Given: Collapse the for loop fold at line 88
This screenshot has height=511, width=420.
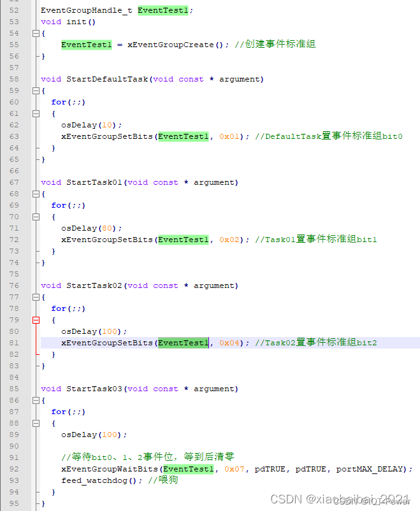Looking at the screenshot, I should (x=36, y=423).
